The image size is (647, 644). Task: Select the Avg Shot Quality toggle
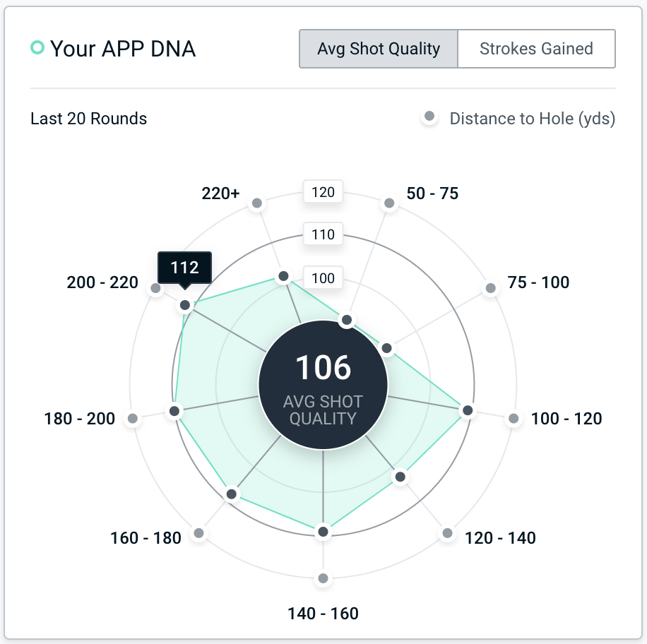click(379, 49)
